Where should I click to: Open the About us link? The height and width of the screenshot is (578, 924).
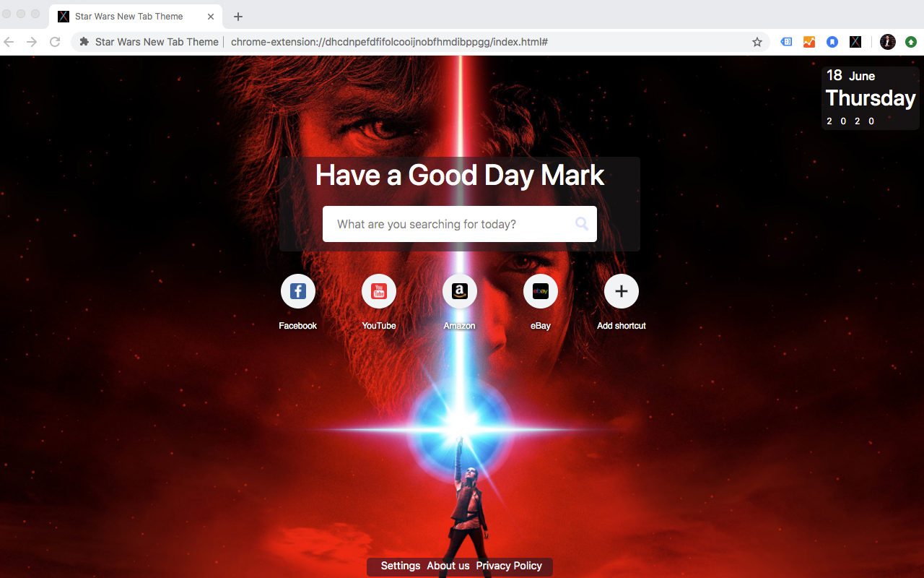[x=448, y=566]
